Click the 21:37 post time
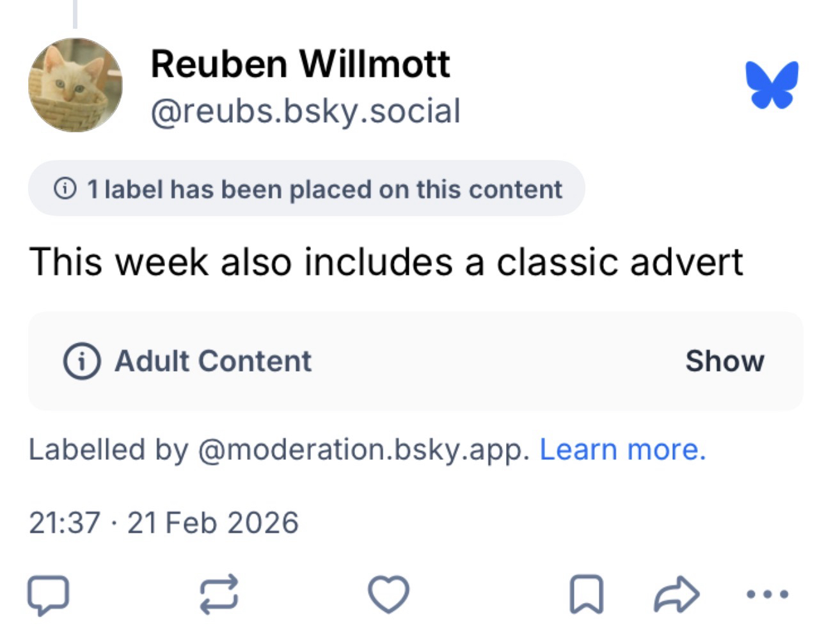840x644 pixels. pyautogui.click(x=65, y=522)
